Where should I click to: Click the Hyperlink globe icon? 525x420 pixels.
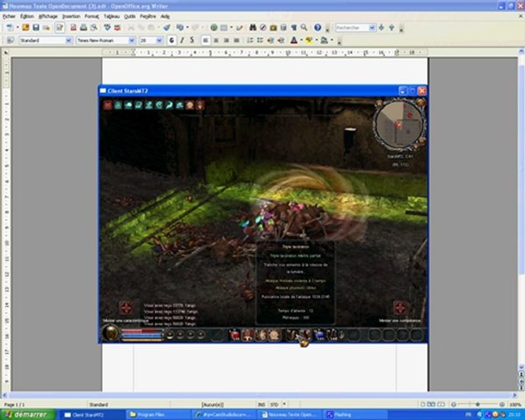click(x=214, y=27)
